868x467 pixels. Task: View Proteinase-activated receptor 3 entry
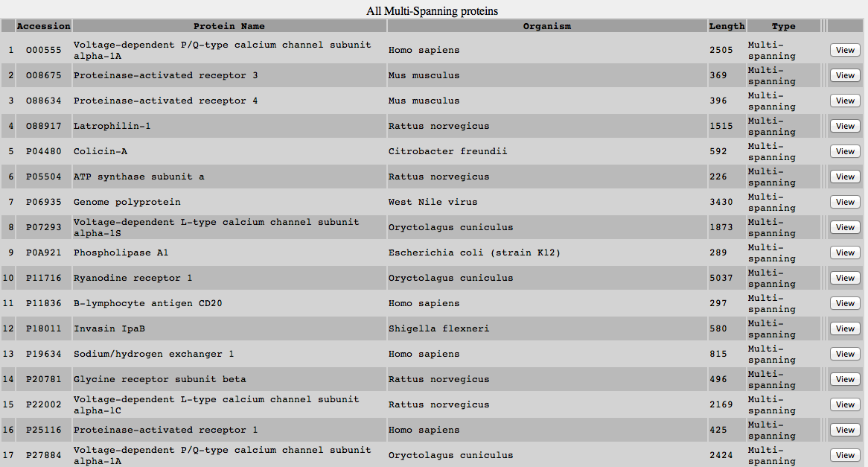coord(844,75)
